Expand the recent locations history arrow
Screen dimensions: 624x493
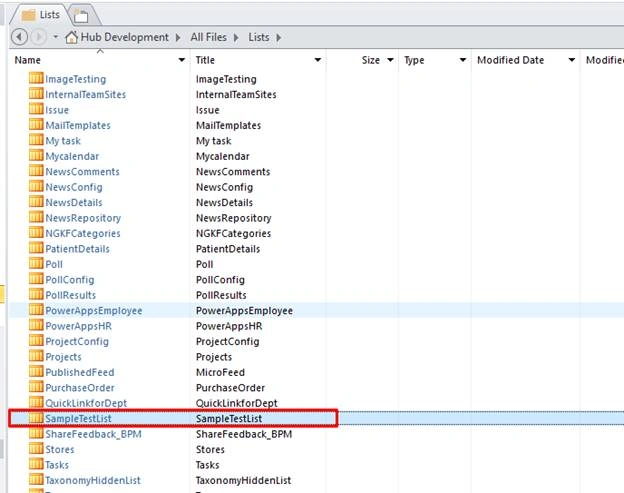tap(56, 37)
